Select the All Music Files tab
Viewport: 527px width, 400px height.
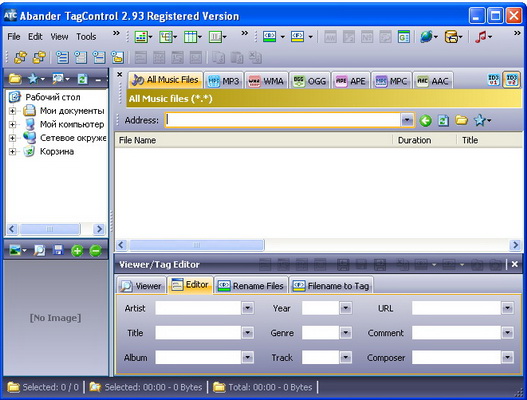pyautogui.click(x=165, y=80)
